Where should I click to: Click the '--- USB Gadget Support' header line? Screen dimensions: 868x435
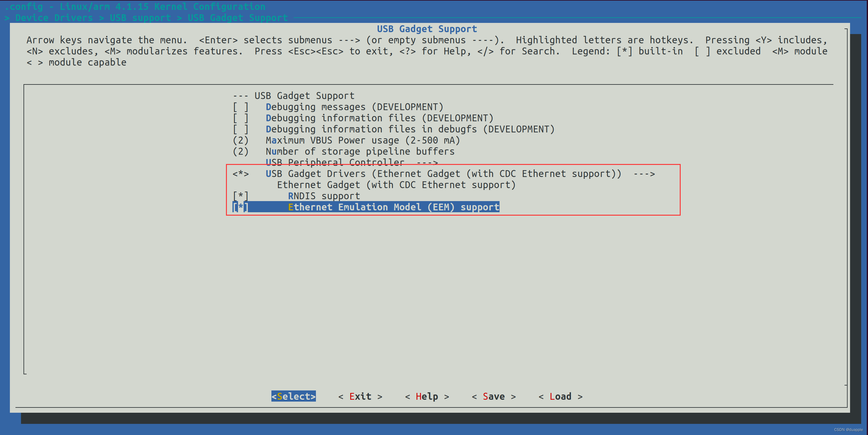[x=293, y=96]
